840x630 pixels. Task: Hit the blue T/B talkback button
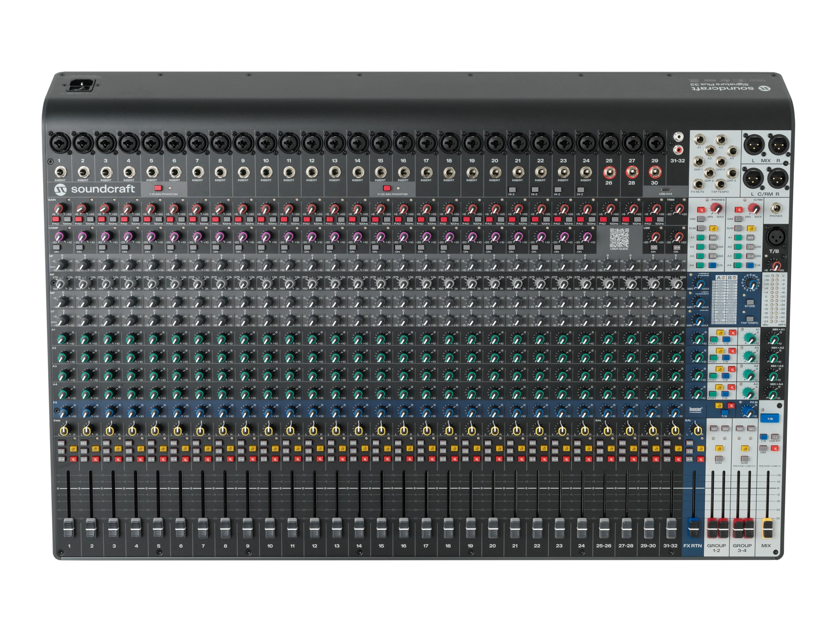pos(770,418)
